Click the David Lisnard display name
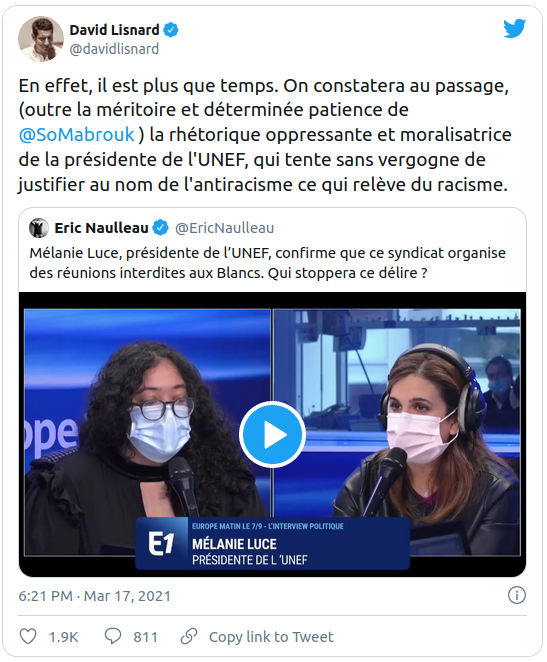 point(114,30)
